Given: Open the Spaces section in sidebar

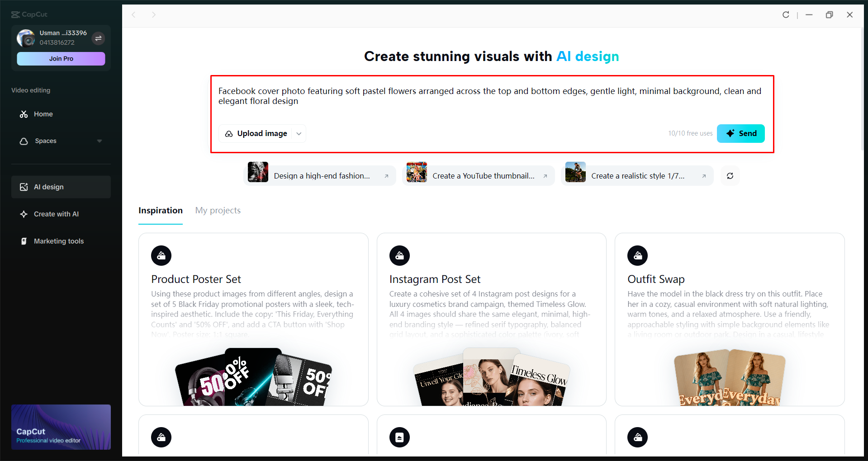Looking at the screenshot, I should tap(46, 141).
